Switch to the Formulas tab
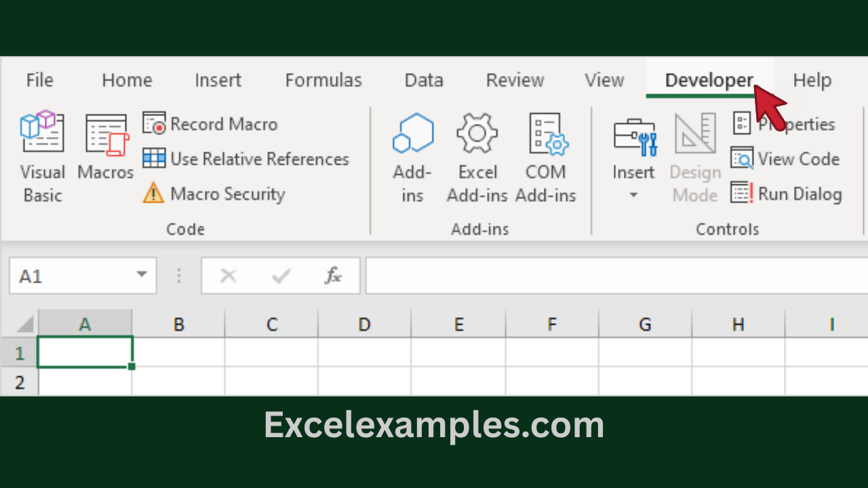The height and width of the screenshot is (488, 868). 323,80
